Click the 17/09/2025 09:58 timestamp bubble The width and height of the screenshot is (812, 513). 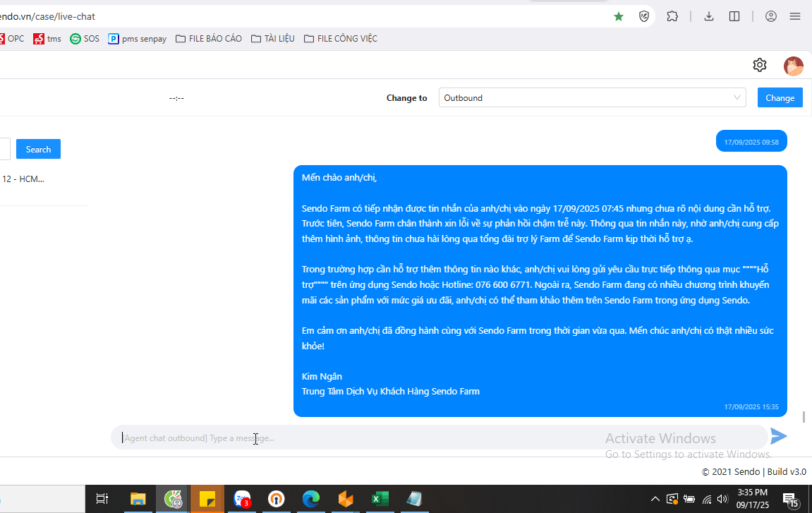[x=751, y=141]
